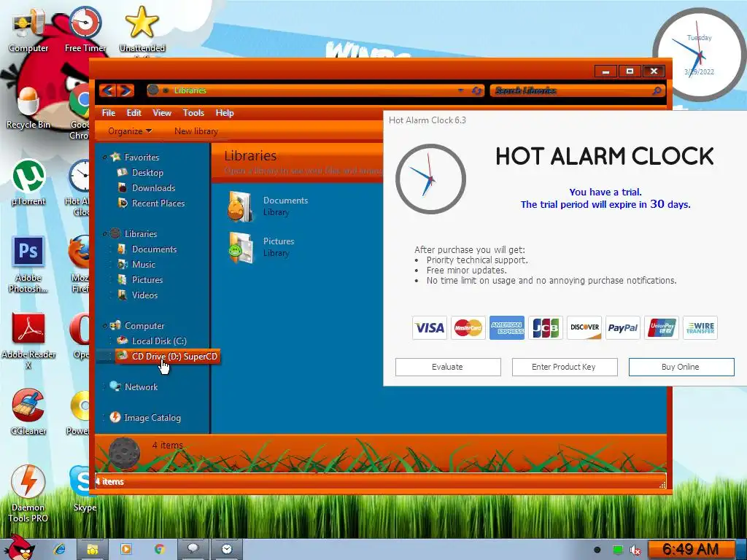Collapse the Libraries tree group
747x560 pixels.
point(105,234)
